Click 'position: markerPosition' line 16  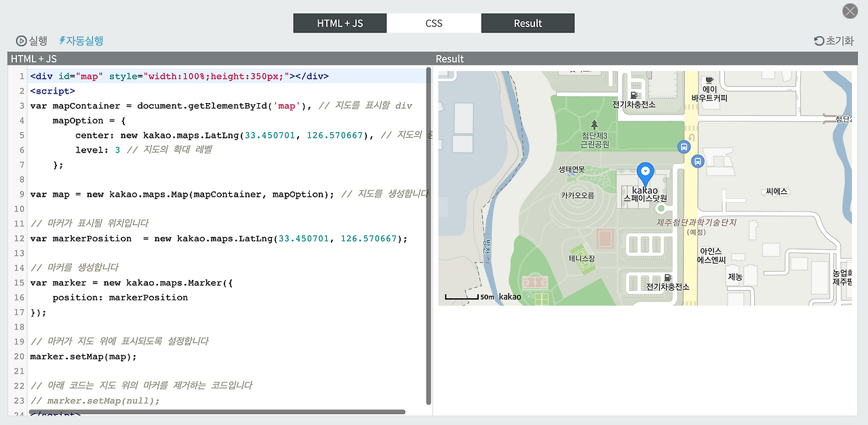pos(120,298)
